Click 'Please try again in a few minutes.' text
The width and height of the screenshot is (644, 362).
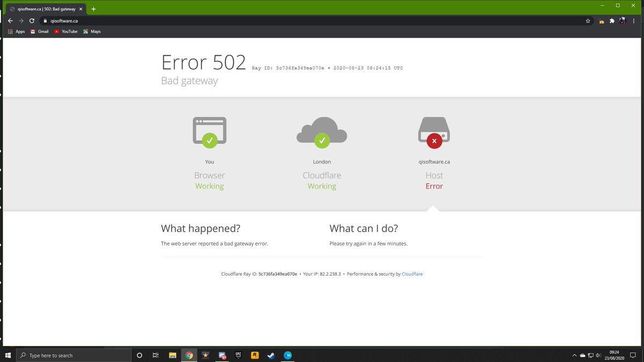369,243
